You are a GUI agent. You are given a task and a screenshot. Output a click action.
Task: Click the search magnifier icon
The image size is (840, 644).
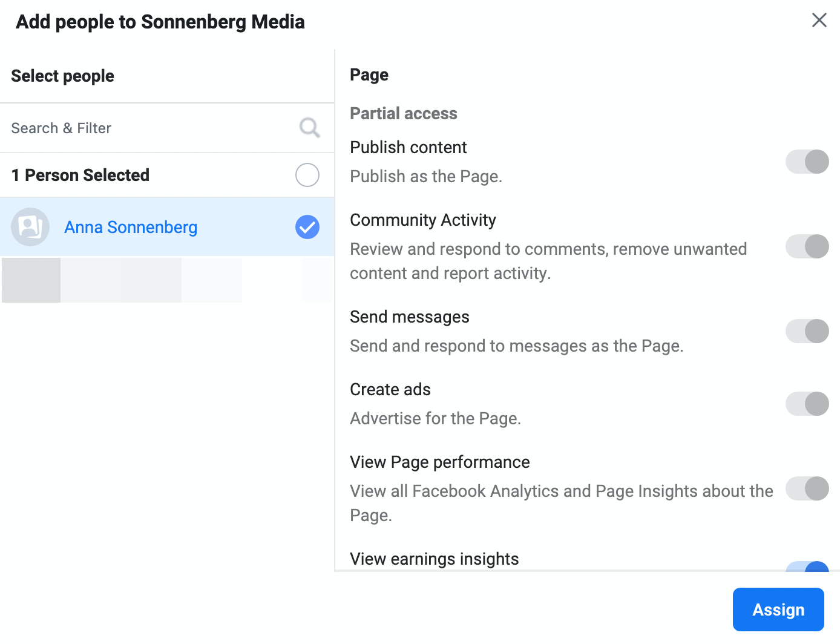tap(309, 128)
